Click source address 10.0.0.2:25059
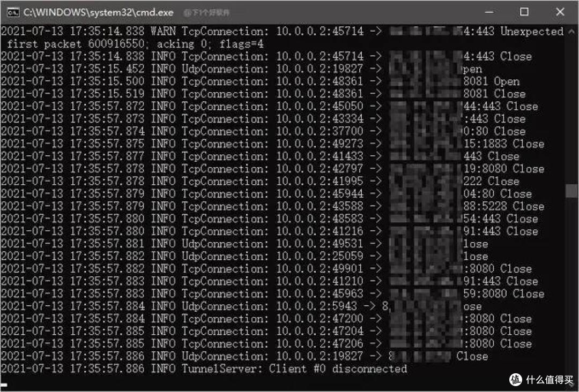The image size is (579, 392). (x=320, y=257)
